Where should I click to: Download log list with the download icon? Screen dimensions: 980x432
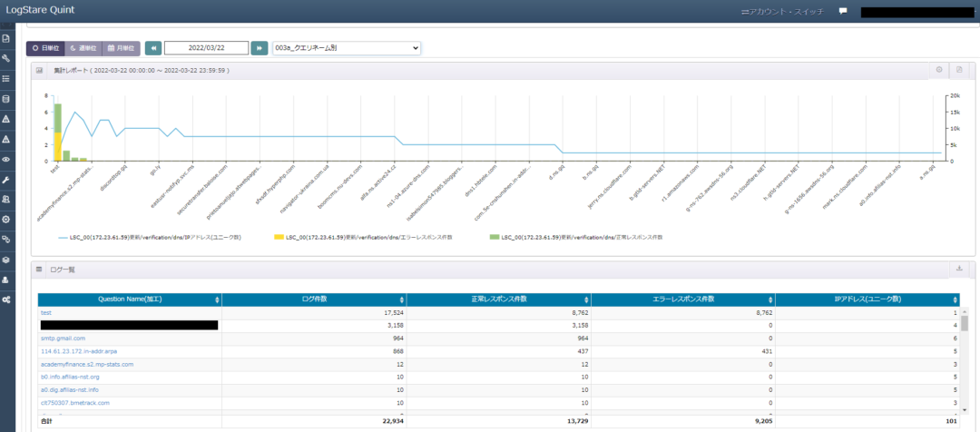tap(959, 269)
